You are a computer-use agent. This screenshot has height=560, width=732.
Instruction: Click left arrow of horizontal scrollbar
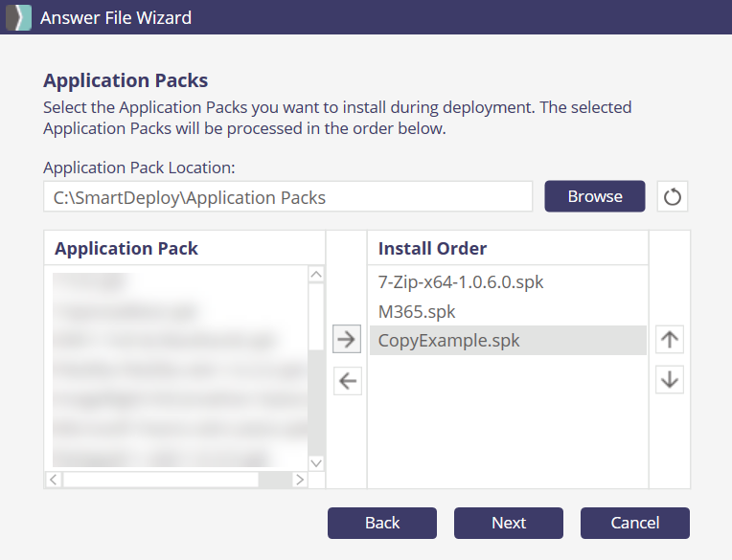pos(54,480)
